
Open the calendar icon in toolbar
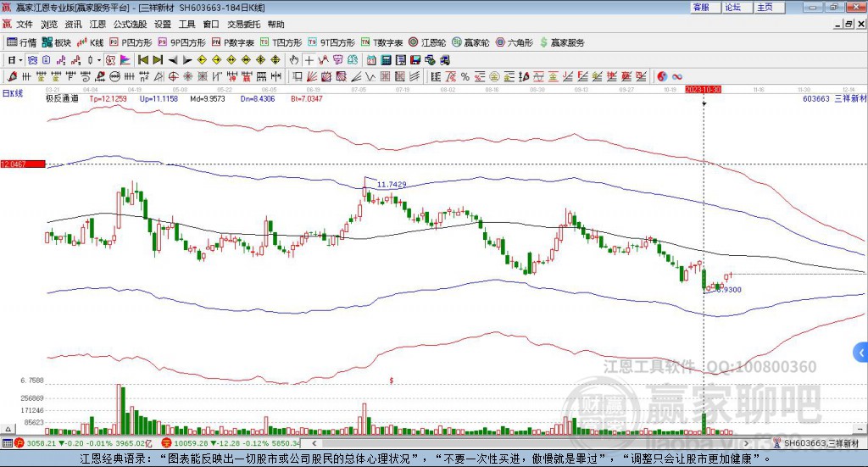371,60
